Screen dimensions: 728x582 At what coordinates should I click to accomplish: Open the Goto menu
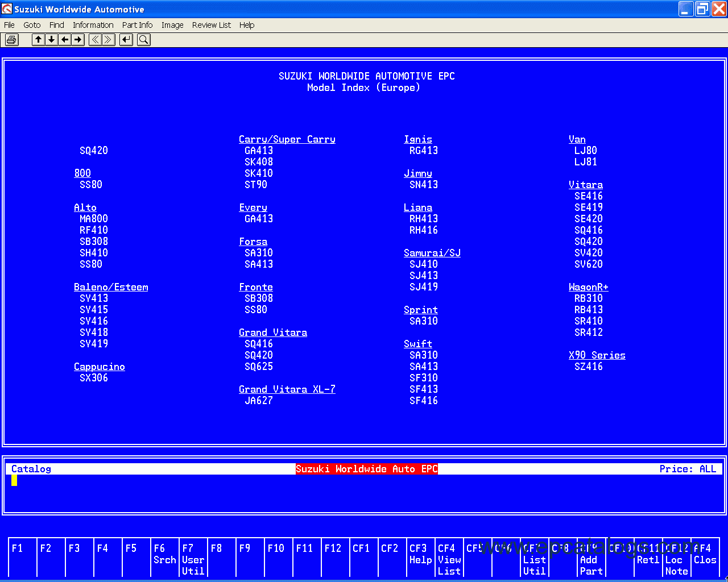click(32, 25)
